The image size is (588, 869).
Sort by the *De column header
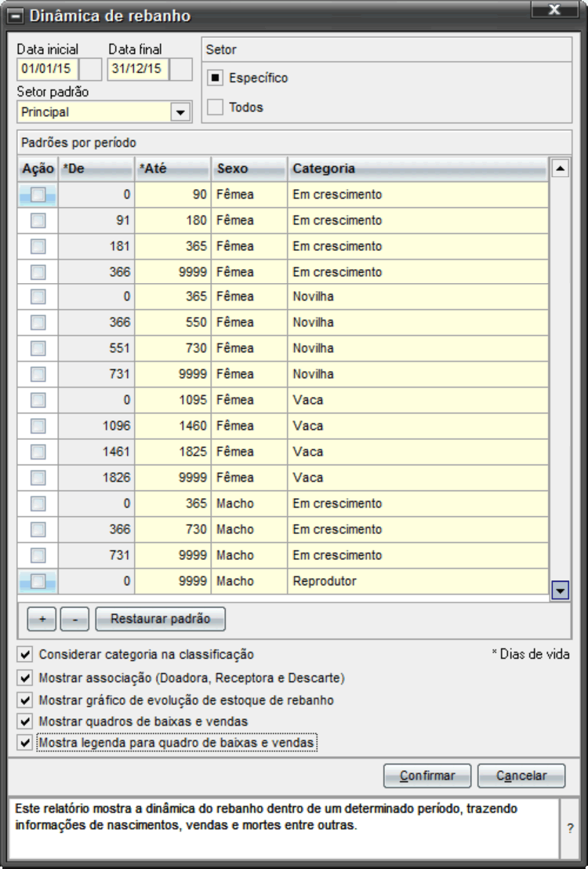(96, 169)
